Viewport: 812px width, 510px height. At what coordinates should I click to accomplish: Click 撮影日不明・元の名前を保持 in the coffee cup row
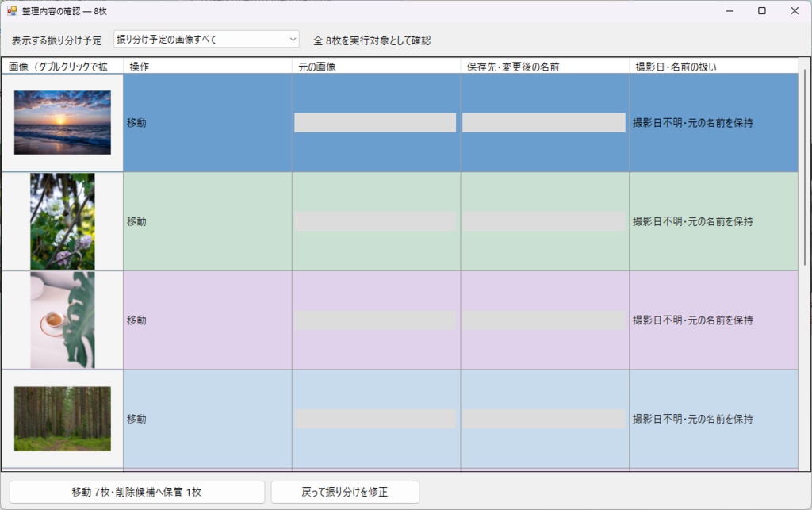tap(692, 320)
